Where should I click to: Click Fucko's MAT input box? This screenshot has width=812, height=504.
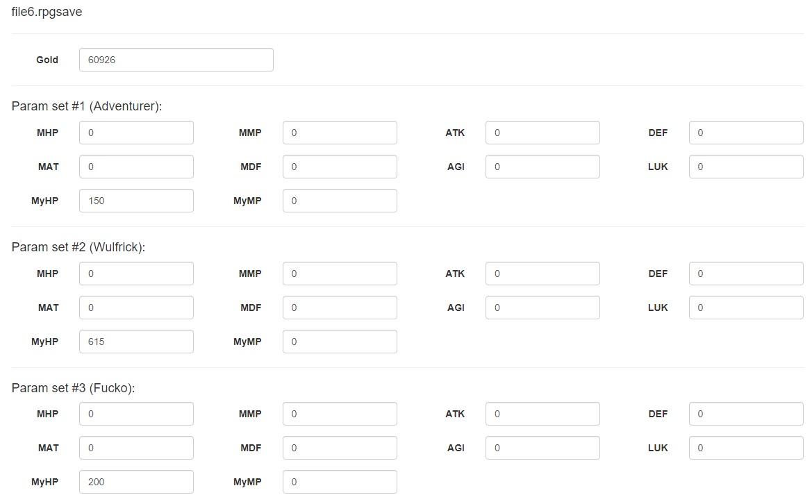click(x=136, y=448)
